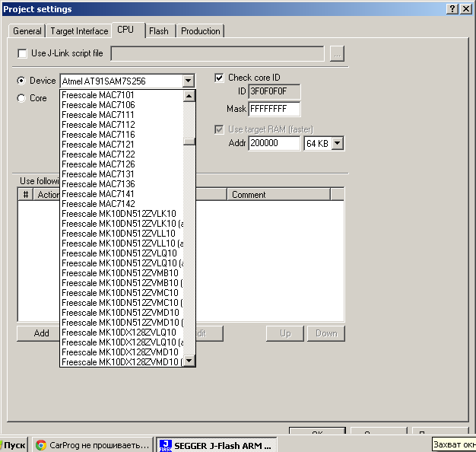Select the CPU tab
This screenshot has height=452, width=476.
click(128, 30)
